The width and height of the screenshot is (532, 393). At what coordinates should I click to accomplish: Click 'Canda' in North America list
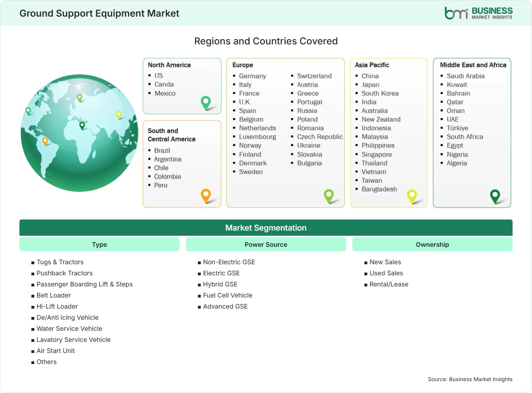point(164,84)
